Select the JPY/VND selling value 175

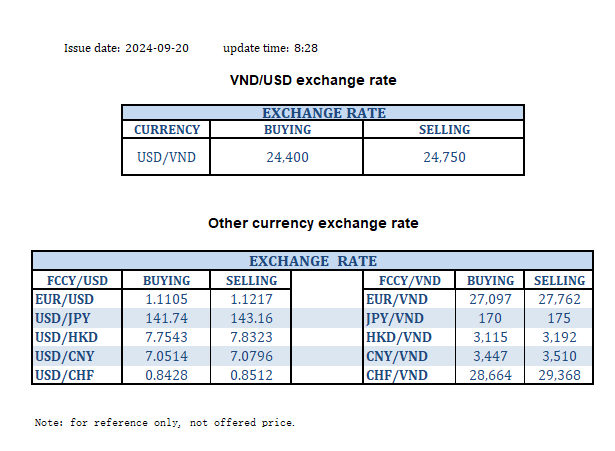click(559, 317)
